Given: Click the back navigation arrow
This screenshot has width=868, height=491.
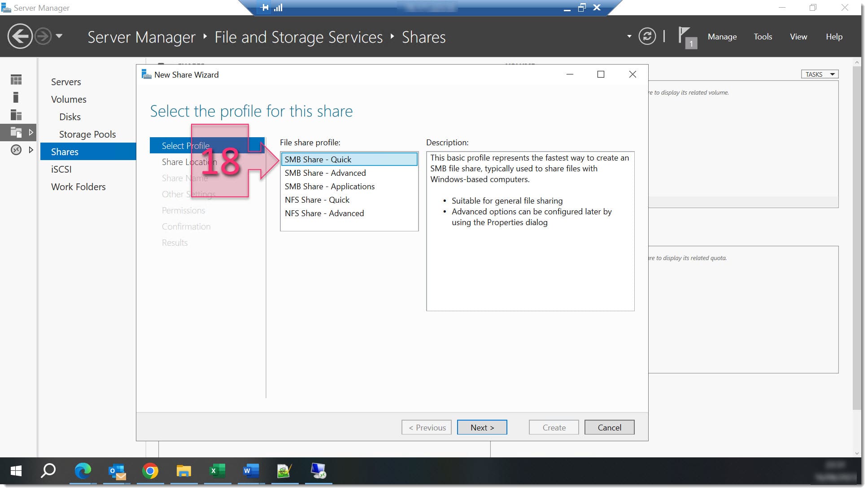Looking at the screenshot, I should (x=20, y=36).
